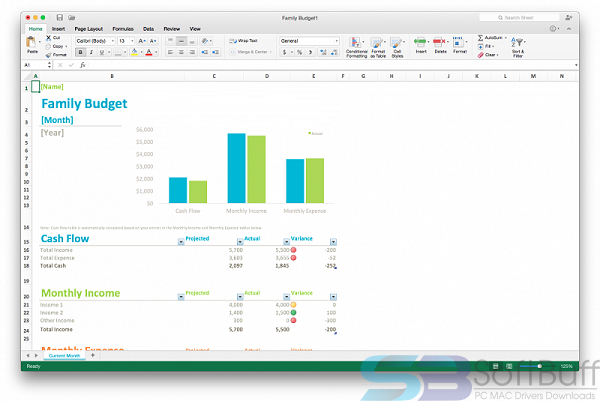The width and height of the screenshot is (600, 401).
Task: Switch to page layout view in status bar
Action: coord(509,366)
